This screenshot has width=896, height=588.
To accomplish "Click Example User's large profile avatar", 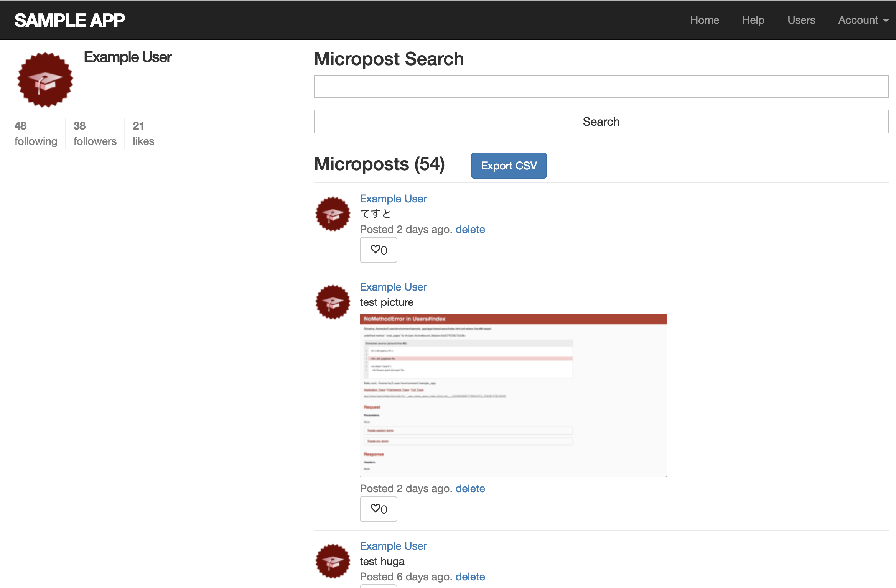I will 45,80.
